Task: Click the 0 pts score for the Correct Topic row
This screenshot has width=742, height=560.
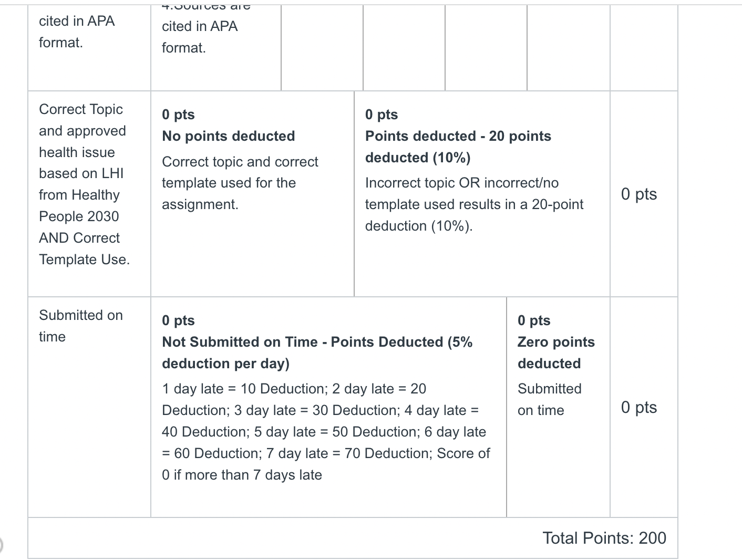Action: [639, 194]
